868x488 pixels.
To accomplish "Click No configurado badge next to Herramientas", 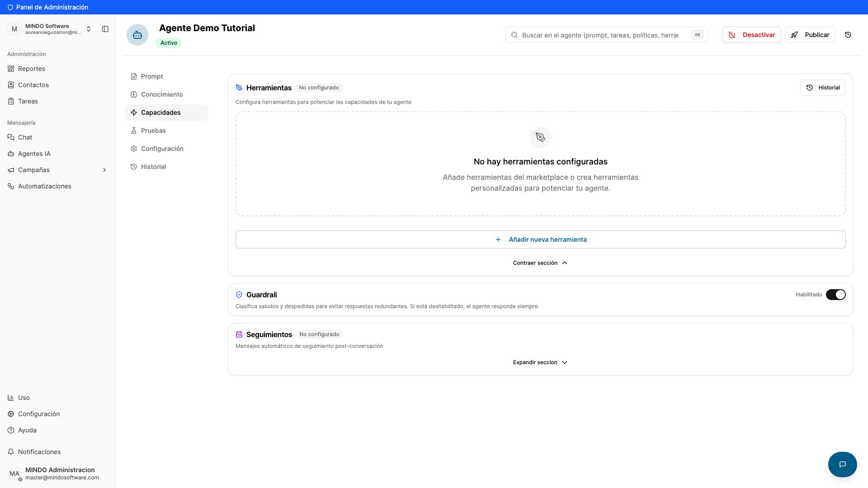I will [319, 88].
